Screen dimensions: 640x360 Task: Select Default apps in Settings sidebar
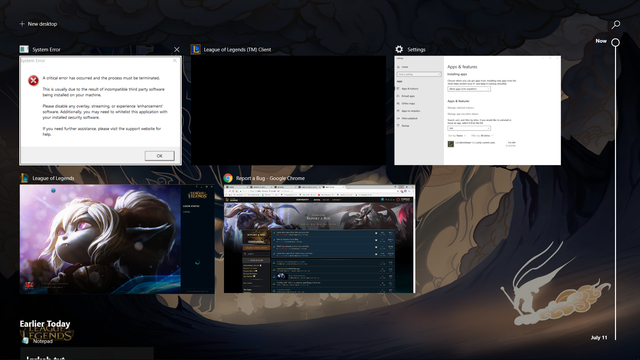pyautogui.click(x=408, y=96)
